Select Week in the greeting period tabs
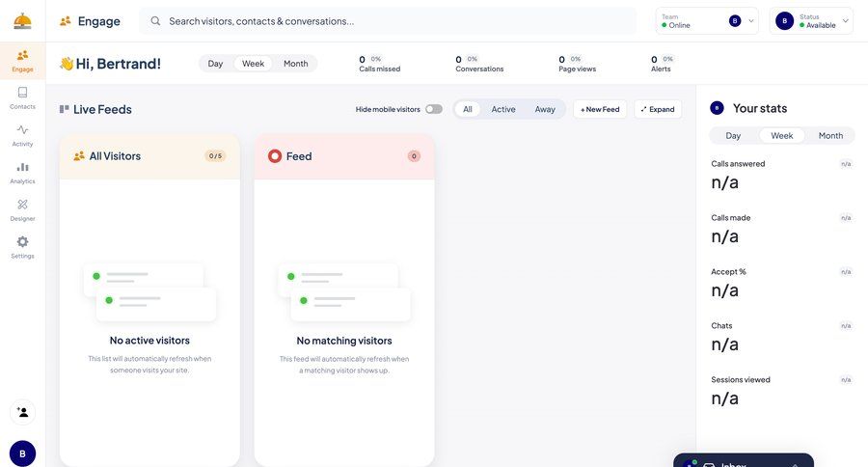Viewport: 868px width, 467px height. pyautogui.click(x=253, y=64)
